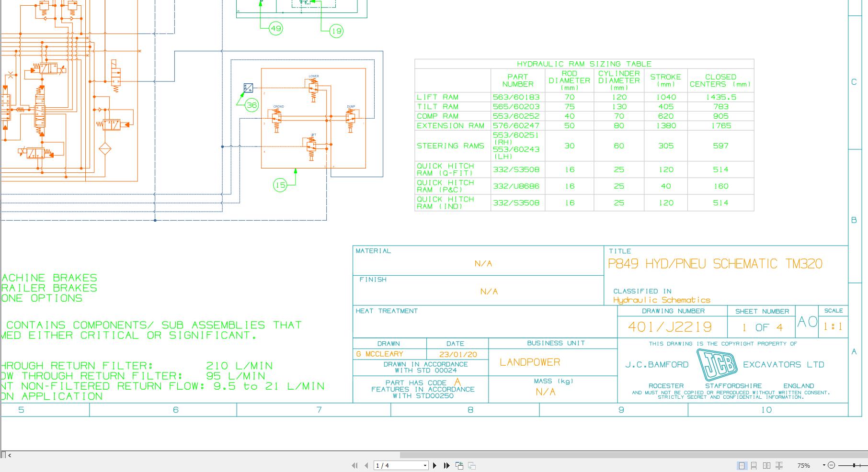Click drawn-by name G MCCLEARY

tap(379, 354)
